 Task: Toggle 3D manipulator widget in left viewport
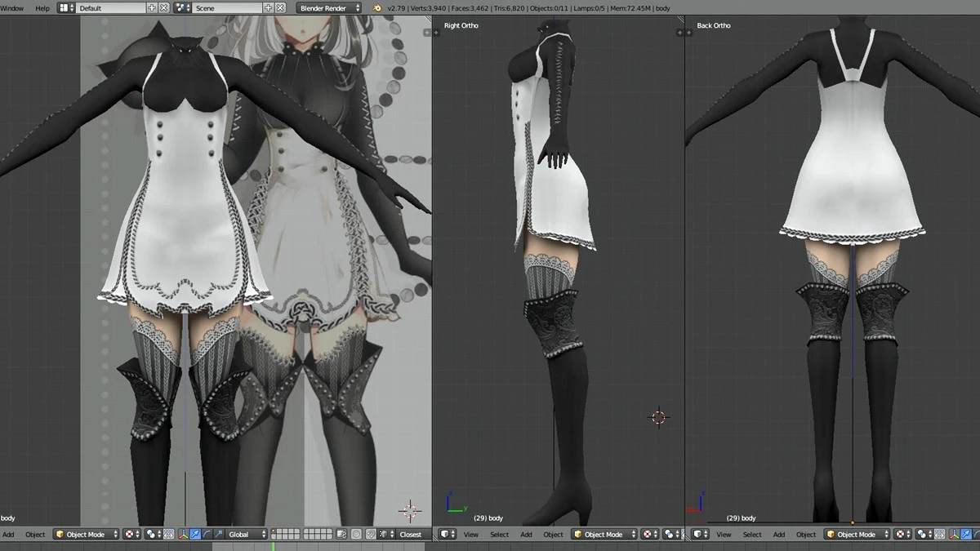point(184,535)
